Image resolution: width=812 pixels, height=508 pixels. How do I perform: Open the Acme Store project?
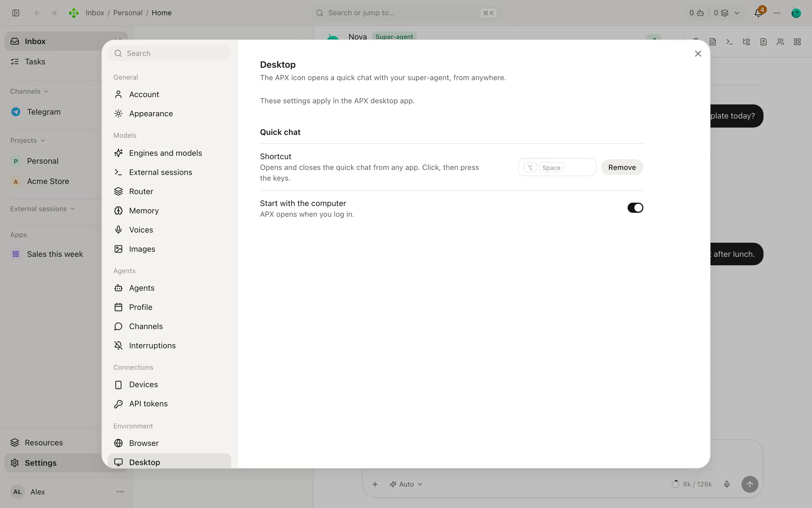tap(54, 181)
